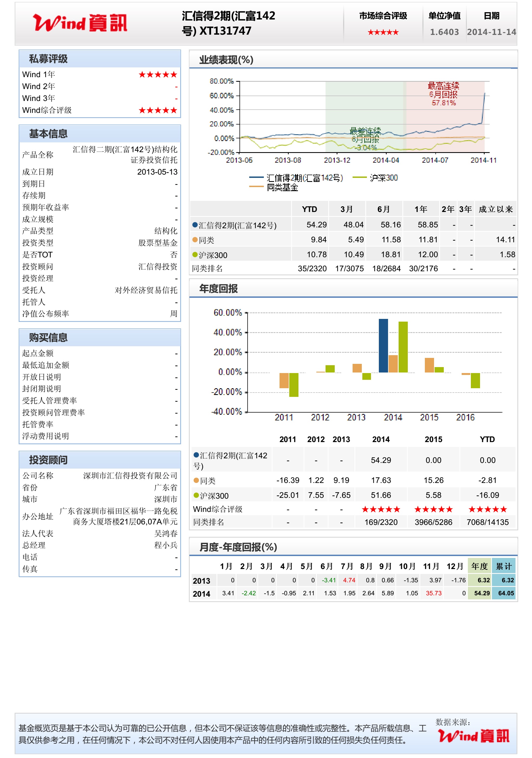Click the 基本信息 panel header
532x758 pixels.
[x=100, y=134]
